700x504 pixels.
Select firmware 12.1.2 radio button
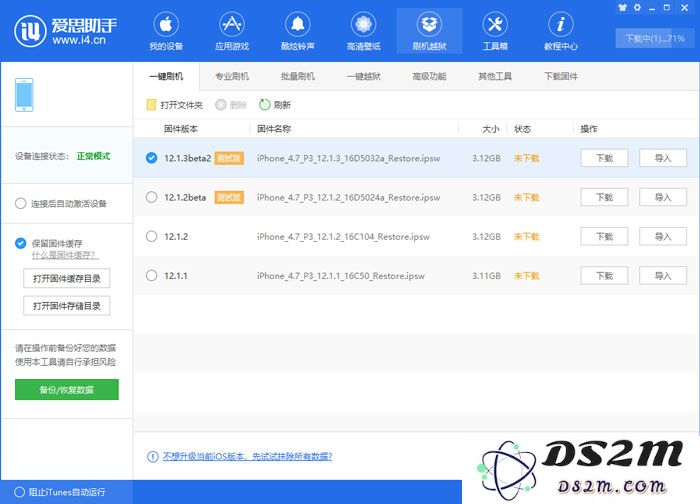click(151, 236)
